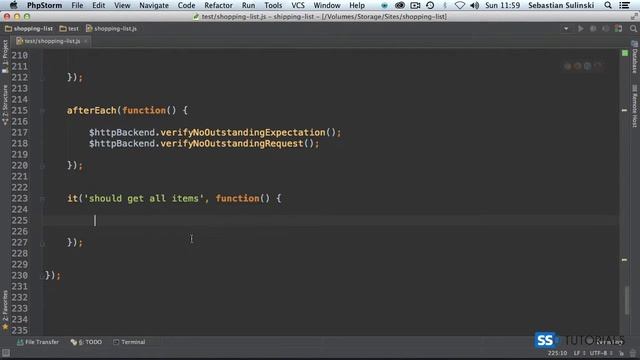Collapse the afterEach function fold marker
Viewport: 640px width, 360px height.
42,111
